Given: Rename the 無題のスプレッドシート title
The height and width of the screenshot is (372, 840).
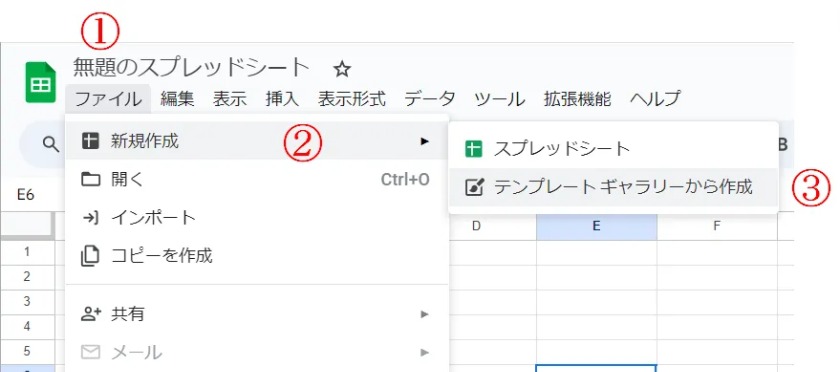Looking at the screenshot, I should (191, 68).
